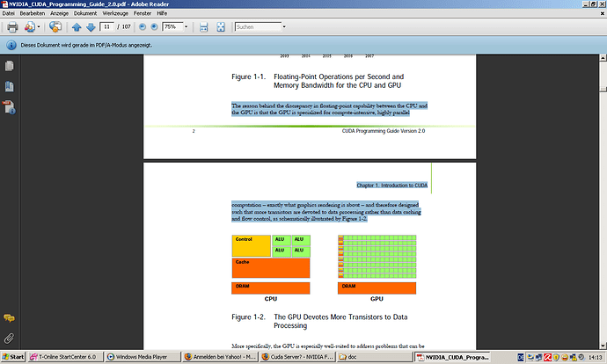Open the Hilfe menu
The height and width of the screenshot is (364, 607).
pos(162,13)
